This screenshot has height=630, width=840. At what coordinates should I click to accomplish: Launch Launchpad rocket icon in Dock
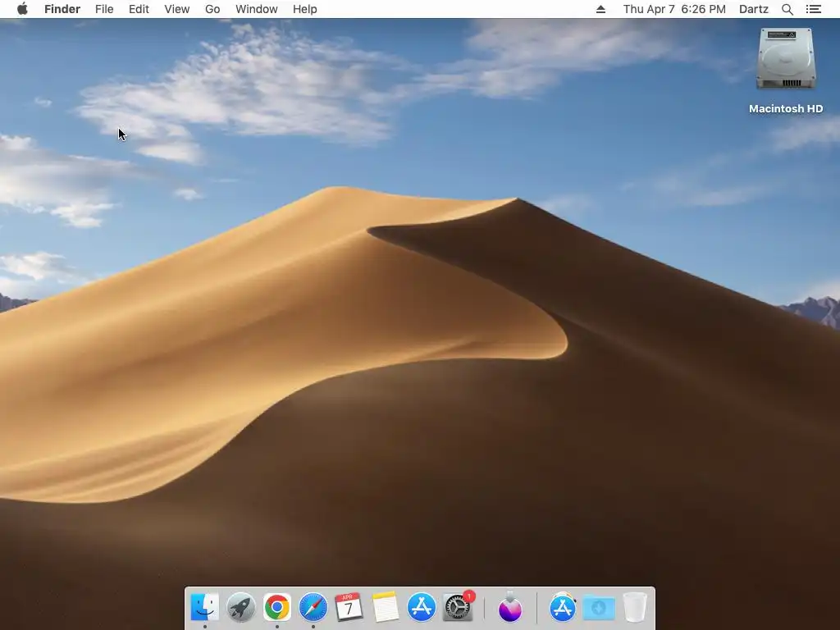pos(241,607)
